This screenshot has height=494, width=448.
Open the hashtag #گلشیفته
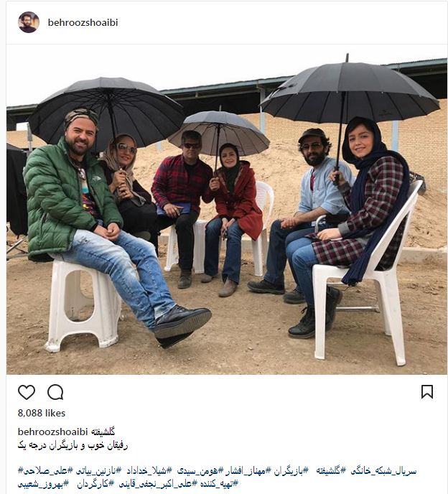point(331,471)
